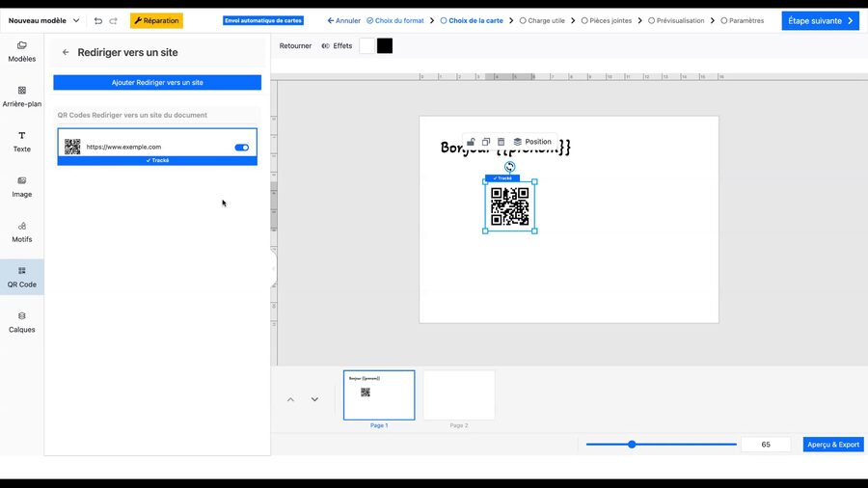Click Ajouter Rediriger vers un site button
Image resolution: width=868 pixels, height=488 pixels.
pos(157,82)
